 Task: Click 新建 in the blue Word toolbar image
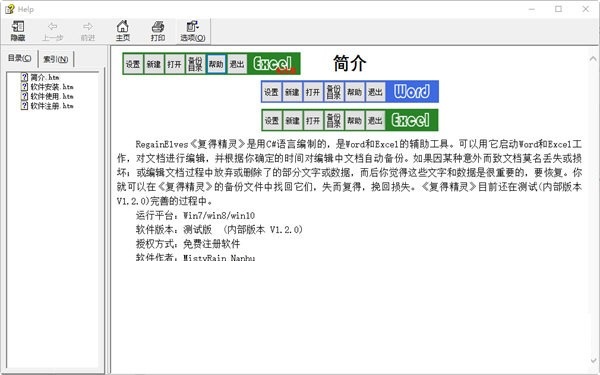(x=292, y=92)
